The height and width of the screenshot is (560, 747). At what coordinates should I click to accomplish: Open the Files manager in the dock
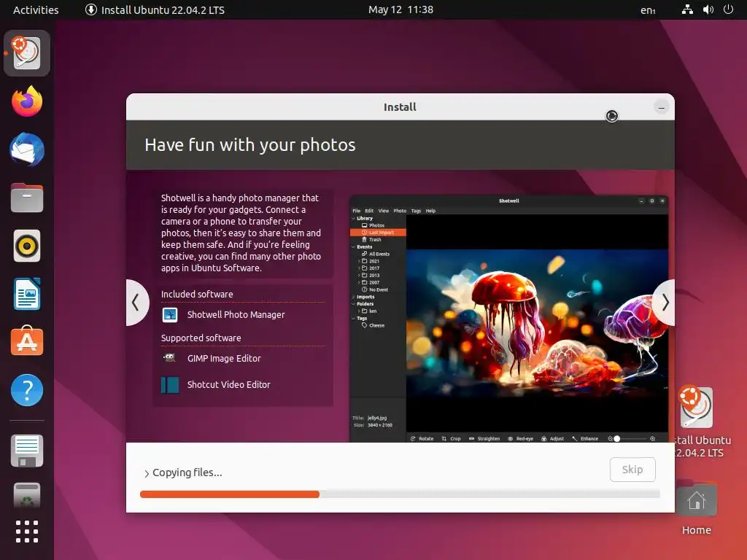pos(27,198)
